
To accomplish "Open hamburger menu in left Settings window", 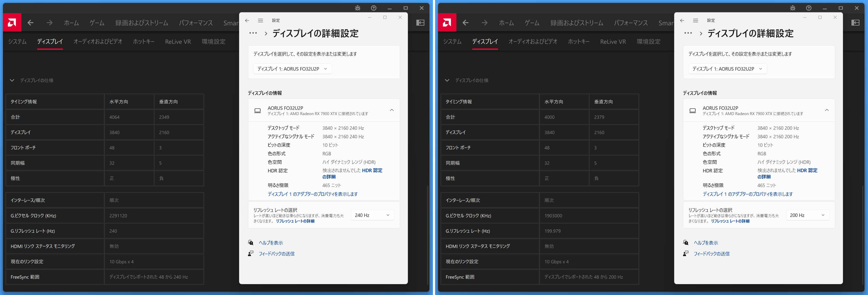I will pos(261,21).
